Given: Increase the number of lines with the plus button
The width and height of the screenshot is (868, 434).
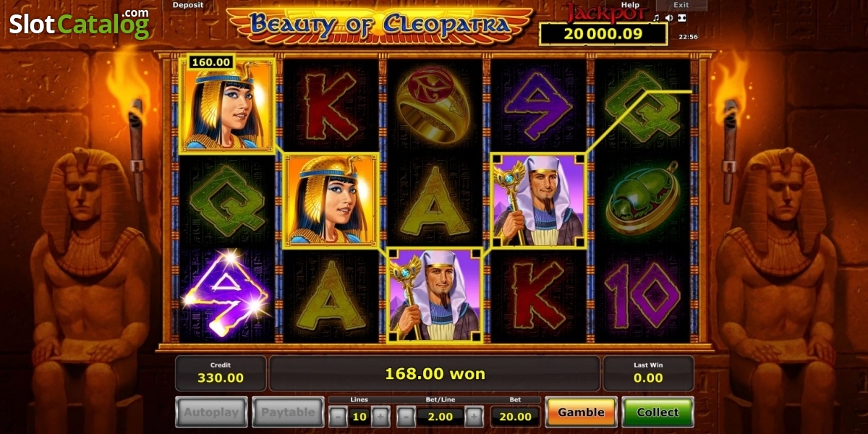Looking at the screenshot, I should (x=381, y=416).
